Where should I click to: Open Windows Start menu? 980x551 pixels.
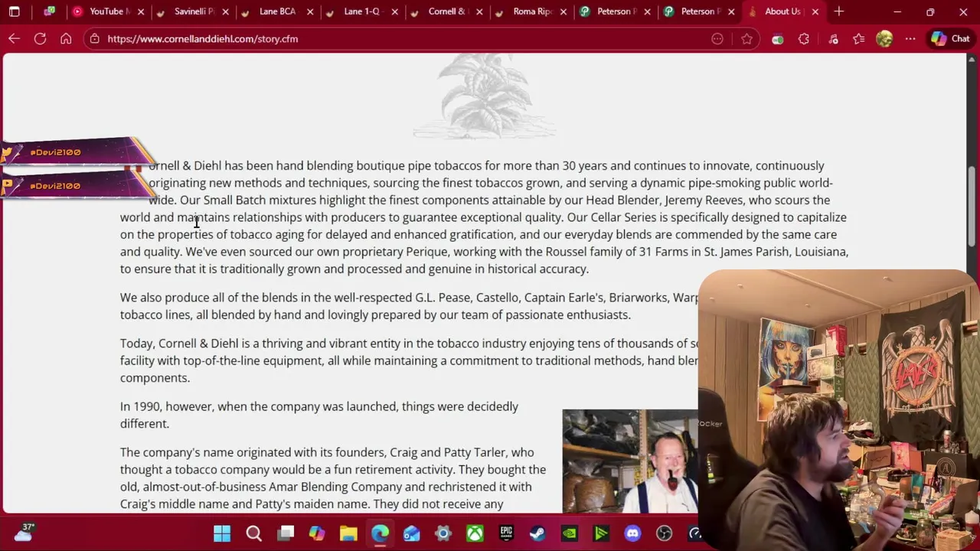pyautogui.click(x=222, y=533)
